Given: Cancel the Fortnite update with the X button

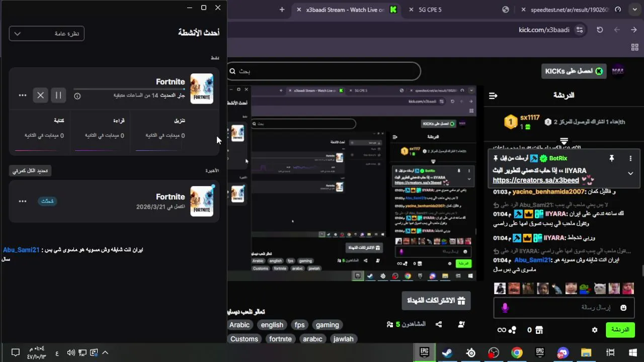Looking at the screenshot, I should [x=41, y=95].
